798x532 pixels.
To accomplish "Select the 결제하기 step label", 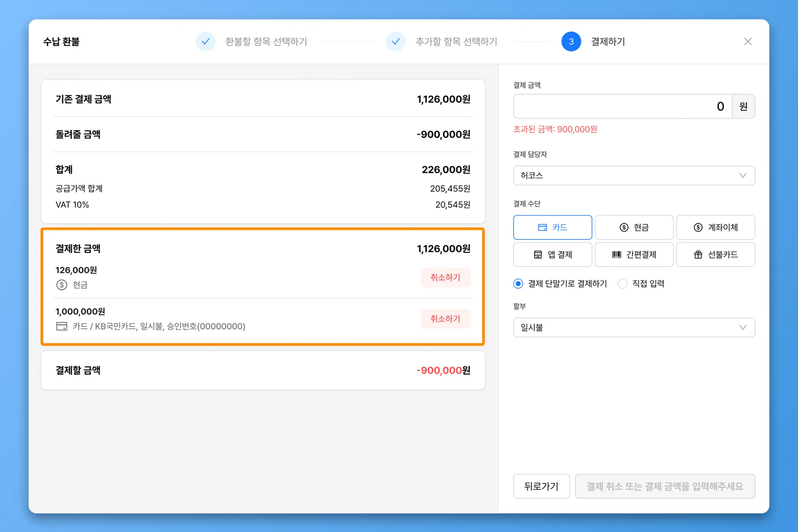I will [x=608, y=42].
